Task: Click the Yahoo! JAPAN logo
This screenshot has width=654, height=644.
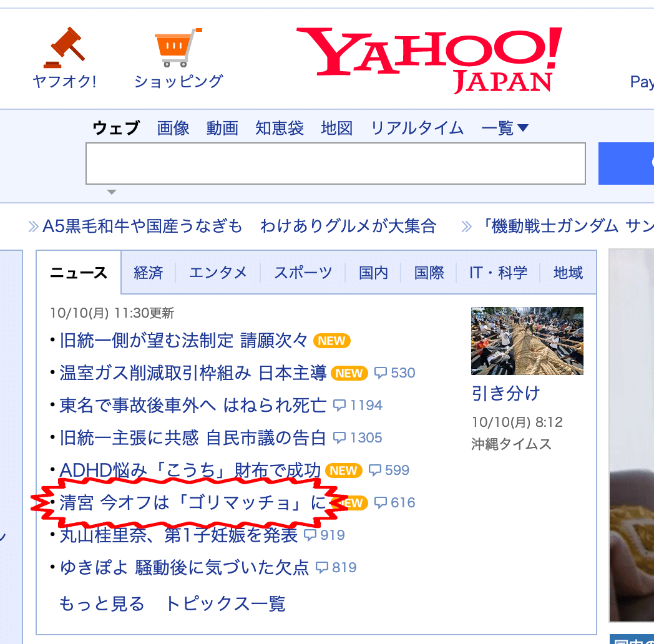Action: pos(429,60)
